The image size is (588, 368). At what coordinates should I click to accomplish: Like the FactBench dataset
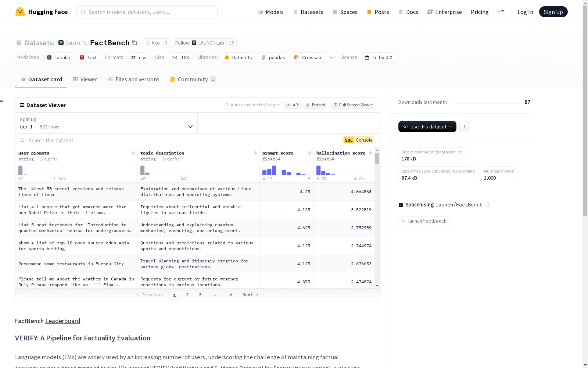[153, 43]
